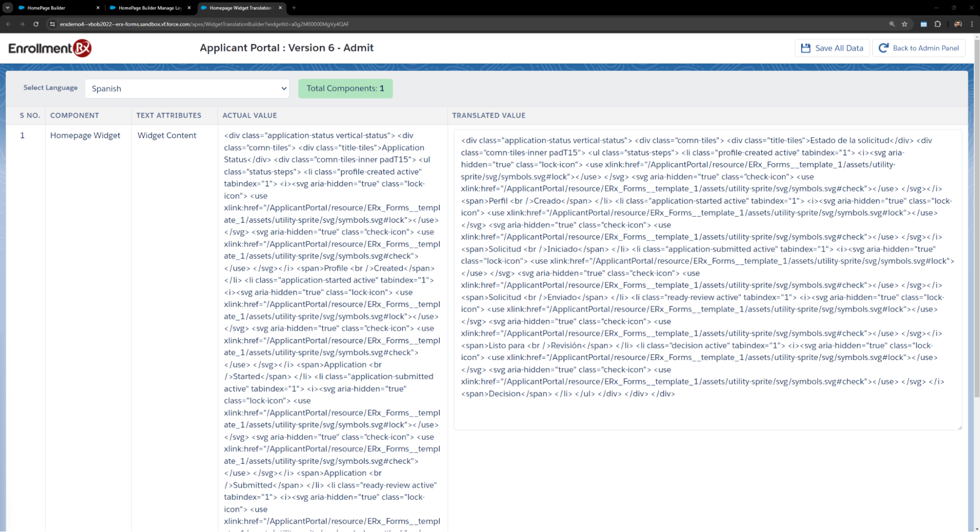The width and height of the screenshot is (980, 532).
Task: Open Chrome's three-dot menu
Action: click(972, 24)
